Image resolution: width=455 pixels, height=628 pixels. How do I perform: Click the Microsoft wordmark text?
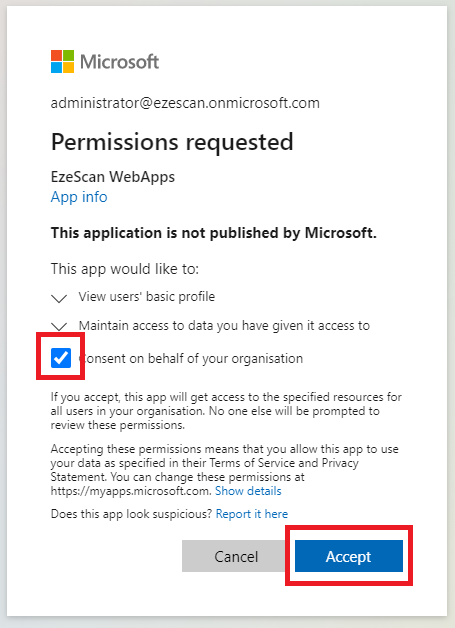(x=119, y=62)
